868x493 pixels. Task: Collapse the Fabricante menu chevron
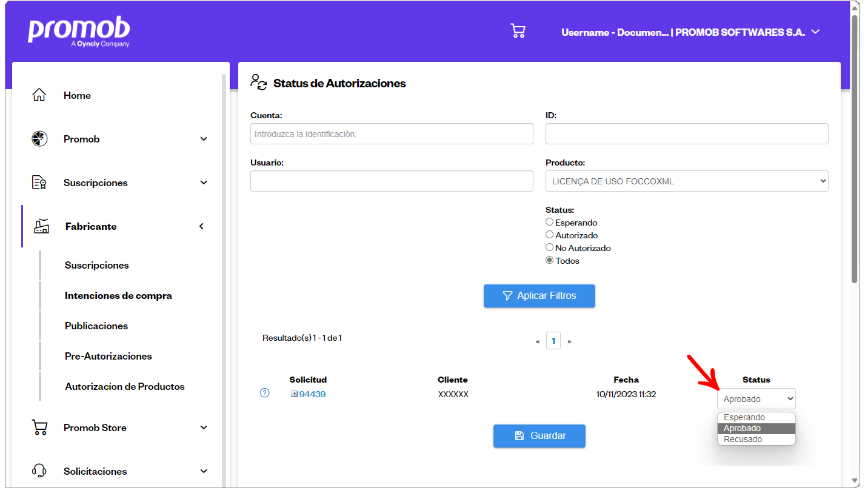[202, 226]
